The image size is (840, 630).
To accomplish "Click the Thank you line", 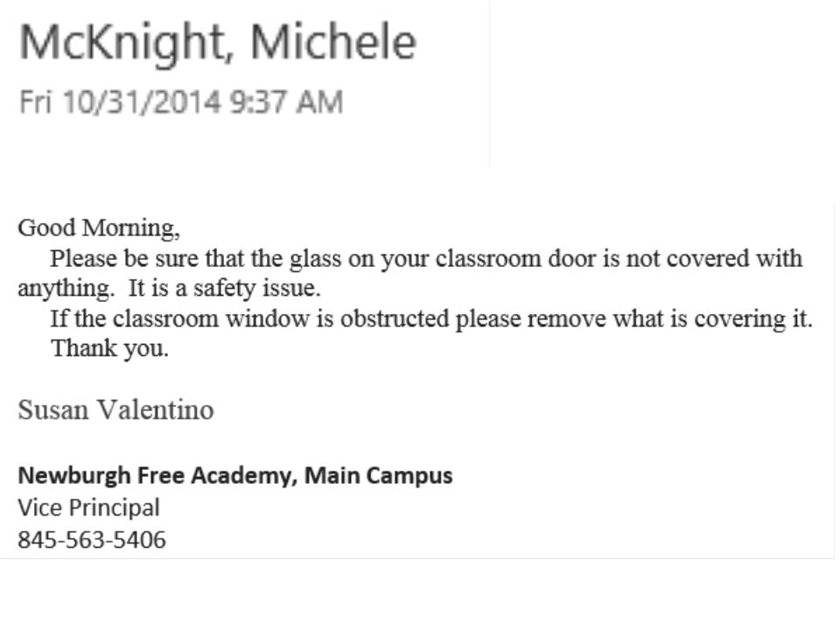I will click(110, 349).
